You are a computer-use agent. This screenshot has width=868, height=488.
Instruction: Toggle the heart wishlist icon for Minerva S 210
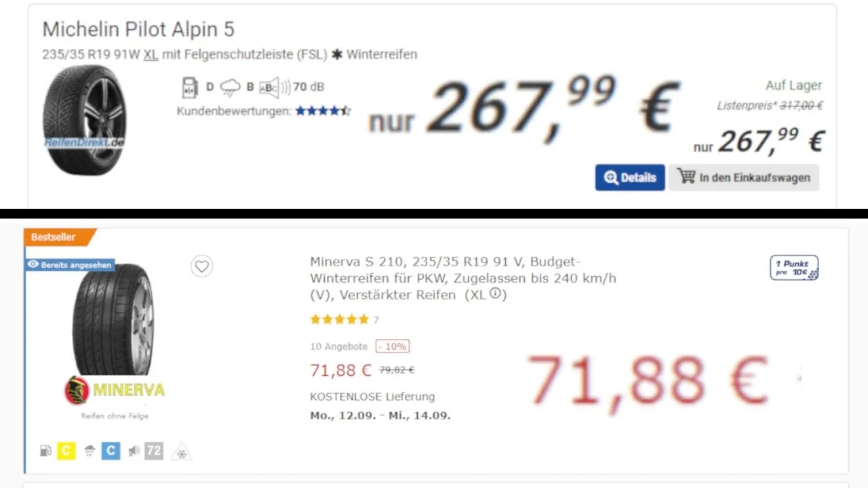click(201, 266)
